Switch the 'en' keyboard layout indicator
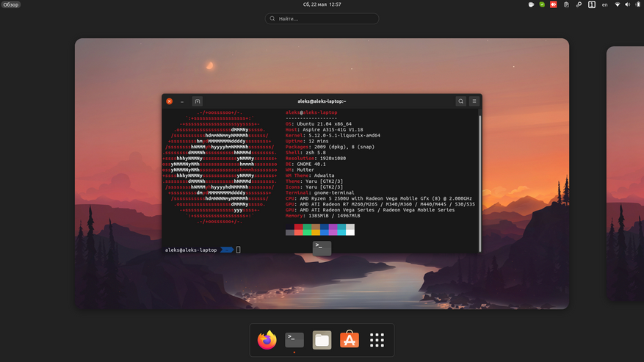The width and height of the screenshot is (644, 362). pos(604,4)
